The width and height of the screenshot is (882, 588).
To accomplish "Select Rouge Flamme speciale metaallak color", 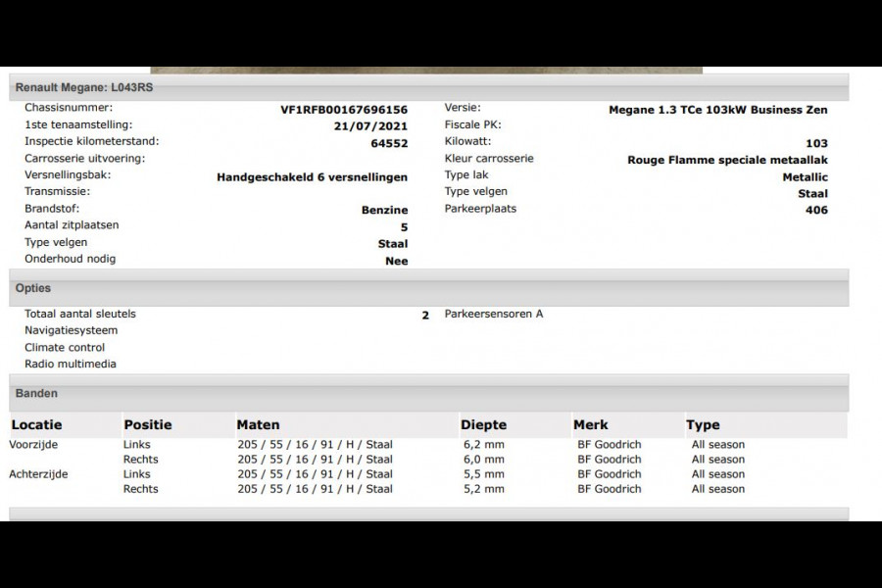I will coord(727,160).
